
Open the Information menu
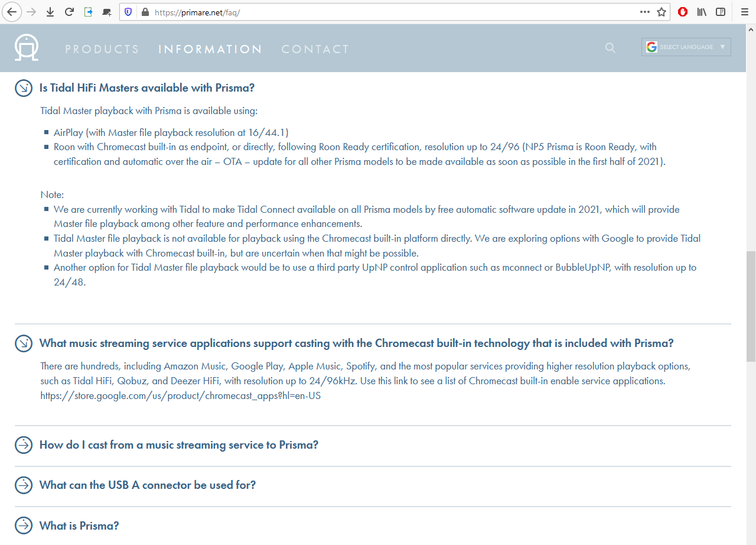(x=210, y=49)
